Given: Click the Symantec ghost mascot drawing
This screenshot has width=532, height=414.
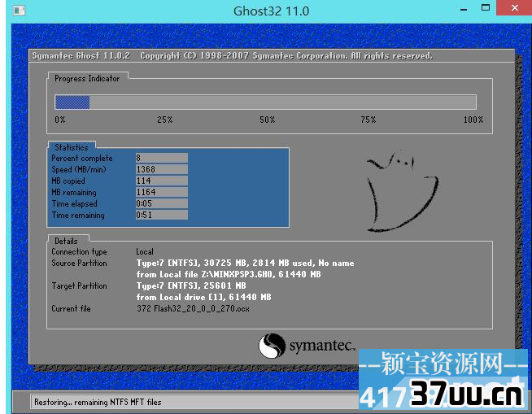Looking at the screenshot, I should coord(402,191).
